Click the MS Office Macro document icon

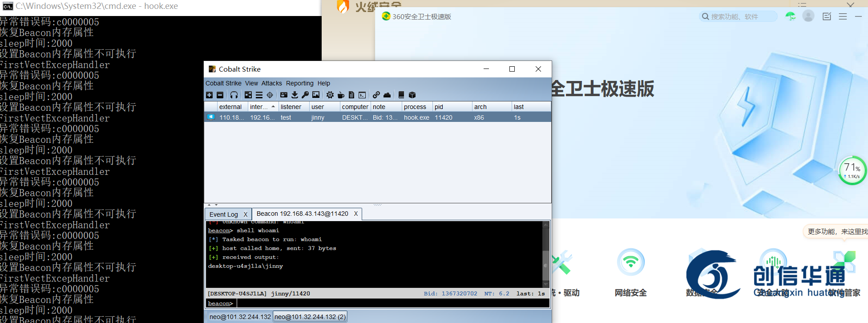pyautogui.click(x=351, y=95)
